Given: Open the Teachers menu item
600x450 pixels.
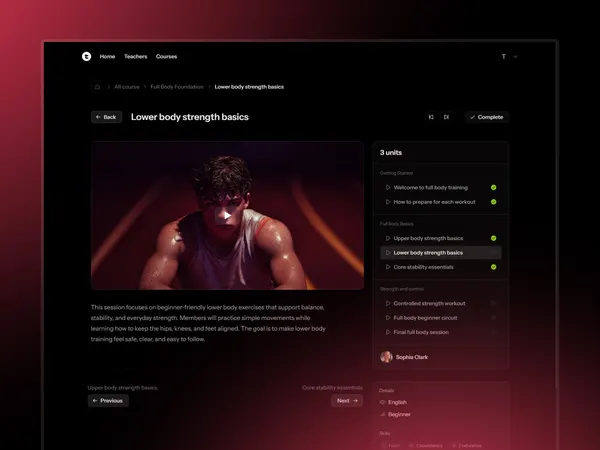Looking at the screenshot, I should pos(135,57).
